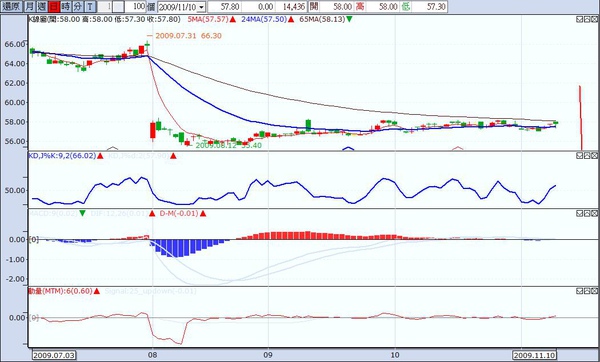Click the end date box 2009.11.10
The image size is (600, 362).
pyautogui.click(x=534, y=355)
